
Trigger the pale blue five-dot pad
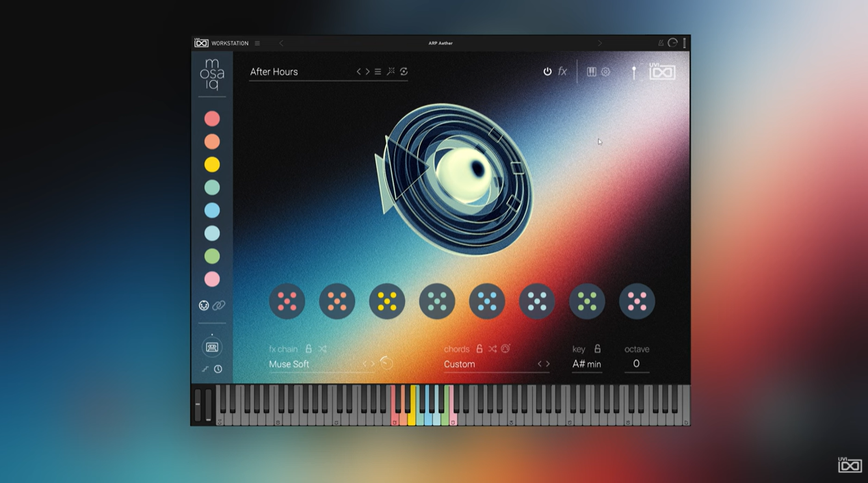coord(537,301)
